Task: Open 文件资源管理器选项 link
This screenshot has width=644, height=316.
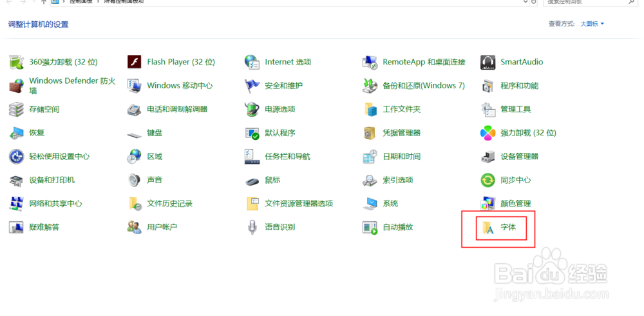Action: pyautogui.click(x=299, y=203)
